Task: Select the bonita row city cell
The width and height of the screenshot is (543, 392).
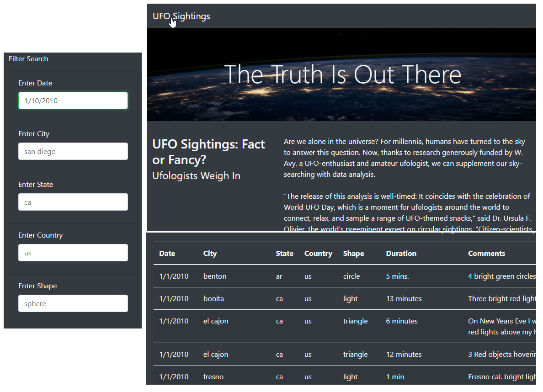Action: click(x=213, y=299)
